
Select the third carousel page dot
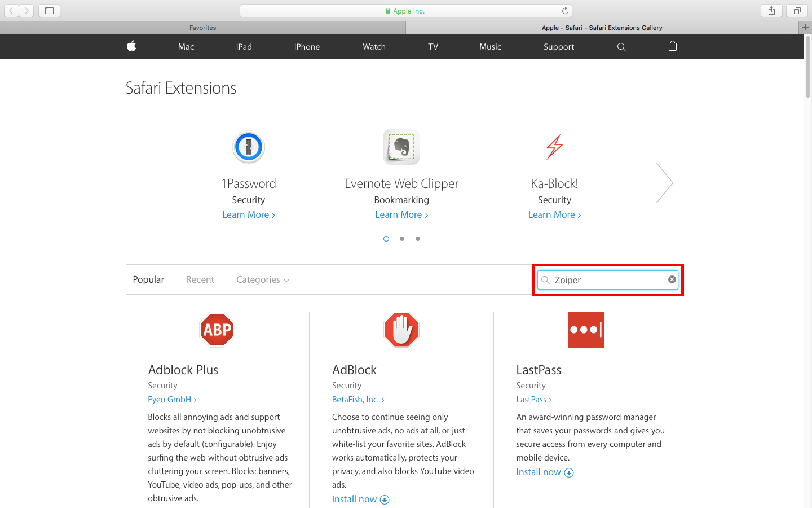tap(418, 239)
